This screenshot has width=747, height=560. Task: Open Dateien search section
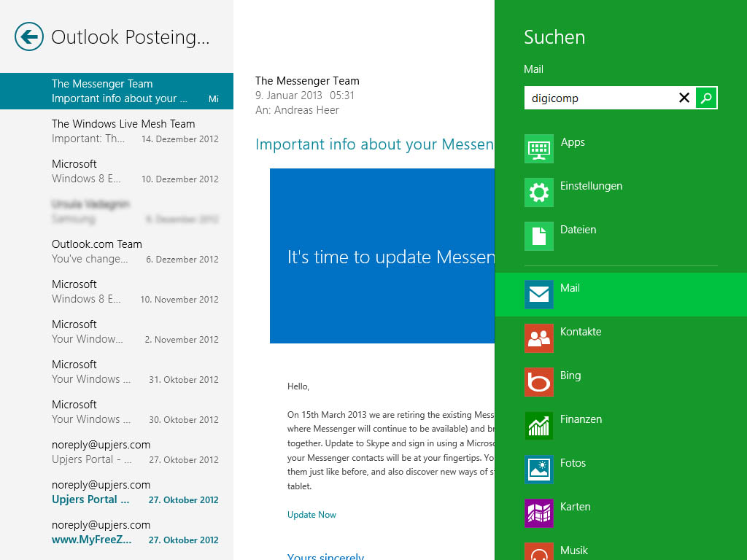(x=578, y=230)
